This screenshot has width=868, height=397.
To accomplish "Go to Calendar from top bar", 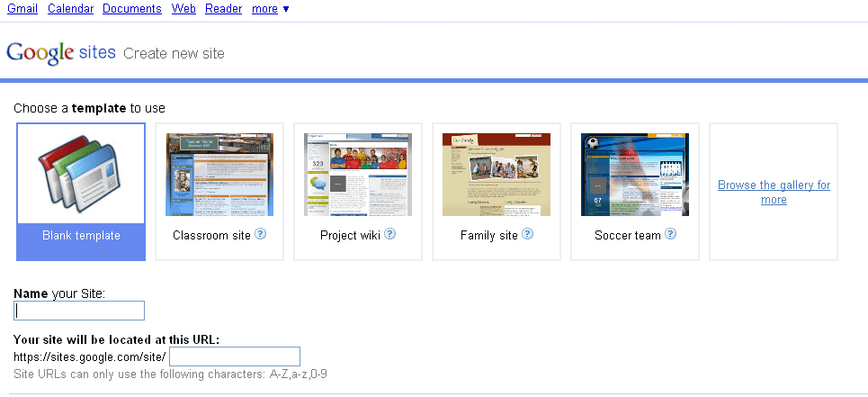I will click(x=70, y=9).
